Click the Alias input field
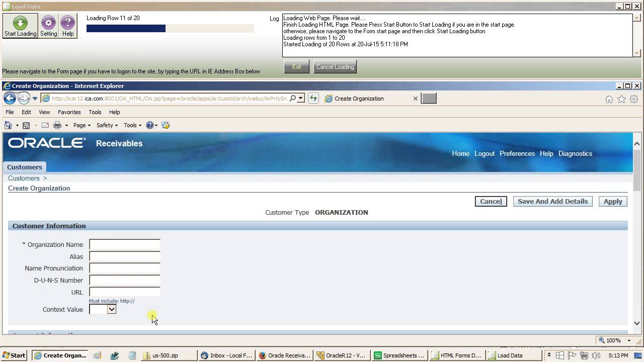 (125, 256)
